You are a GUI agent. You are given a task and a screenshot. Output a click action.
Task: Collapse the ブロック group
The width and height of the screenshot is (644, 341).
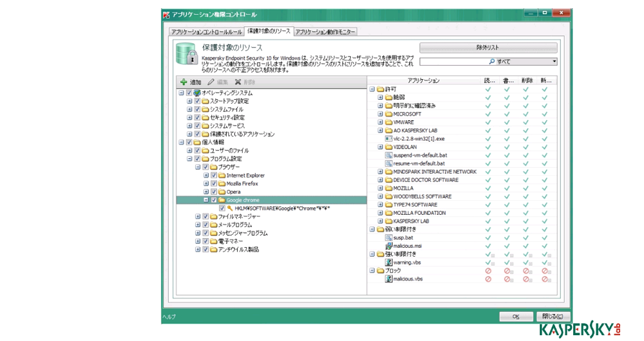tap(372, 271)
